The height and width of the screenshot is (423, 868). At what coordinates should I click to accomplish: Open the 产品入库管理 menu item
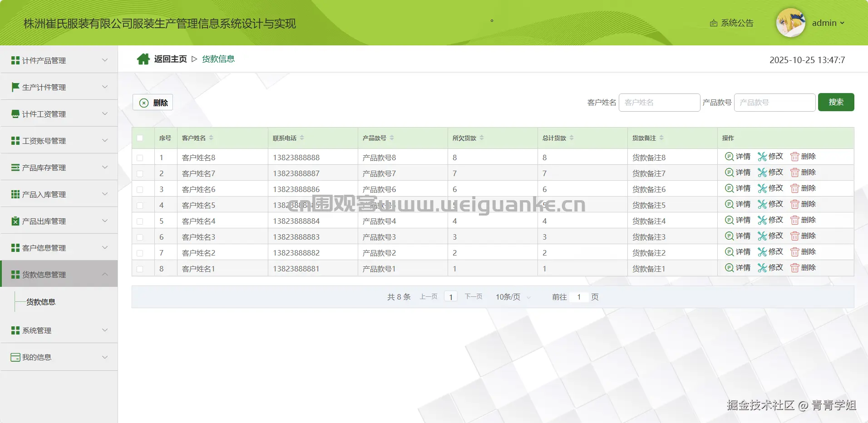coord(59,194)
